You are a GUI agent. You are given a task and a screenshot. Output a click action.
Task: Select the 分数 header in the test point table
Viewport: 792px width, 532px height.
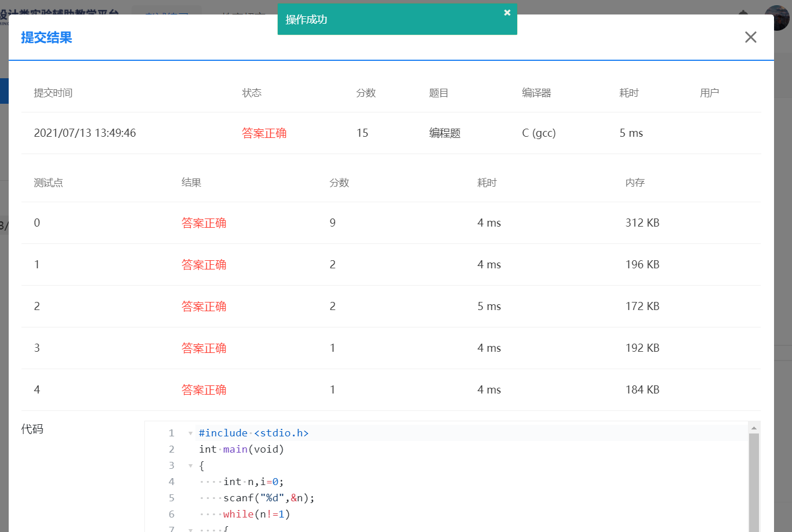pos(339,183)
